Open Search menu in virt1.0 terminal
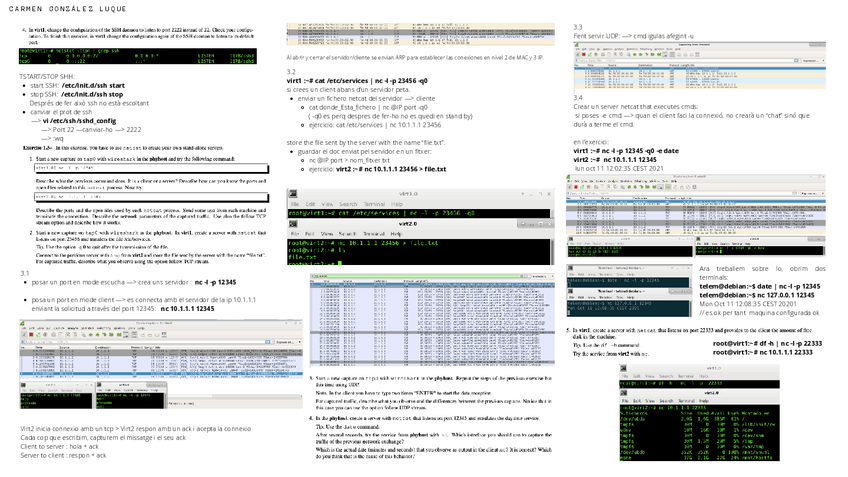The height and width of the screenshot is (477, 848). coord(348,204)
